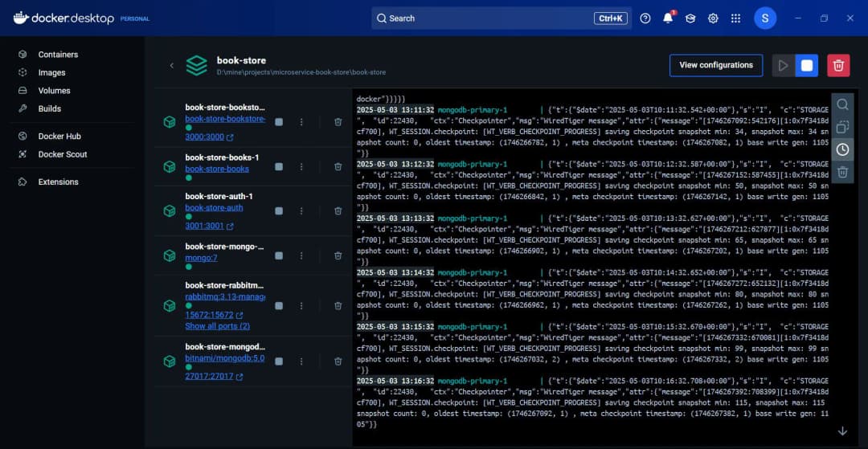The height and width of the screenshot is (449, 868).
Task: Open the book-store-auth image link
Action: point(214,208)
